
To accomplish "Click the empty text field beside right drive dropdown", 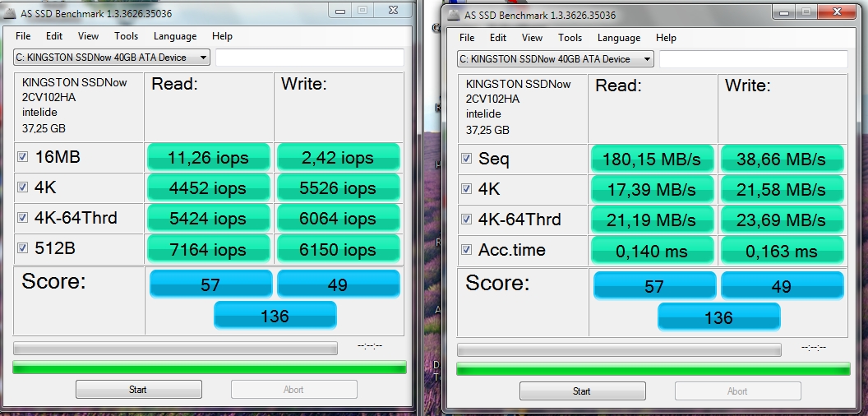I will tap(754, 58).
